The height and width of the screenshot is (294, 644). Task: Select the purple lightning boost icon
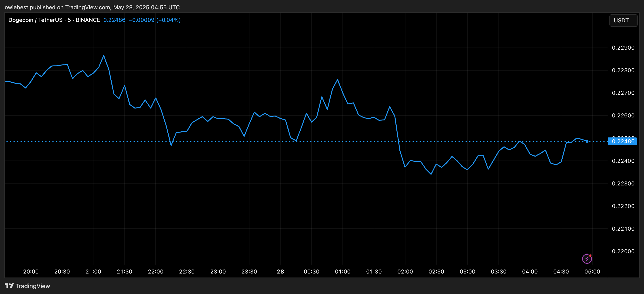coord(587,259)
